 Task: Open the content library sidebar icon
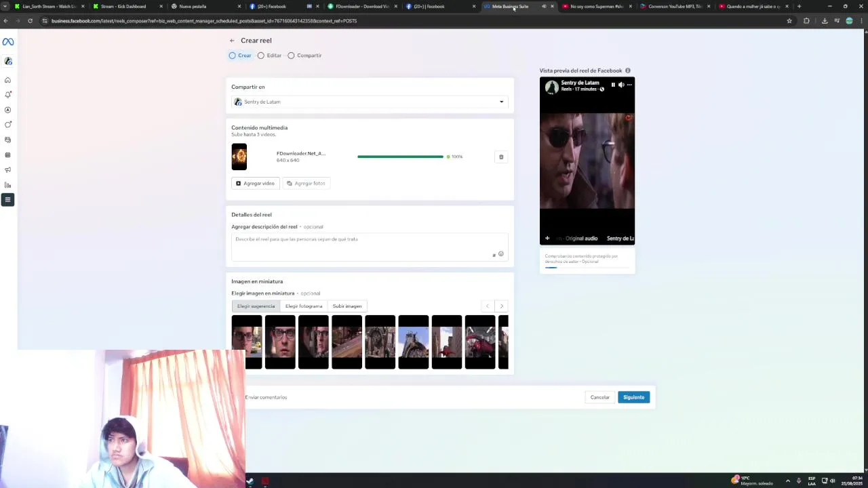click(8, 140)
